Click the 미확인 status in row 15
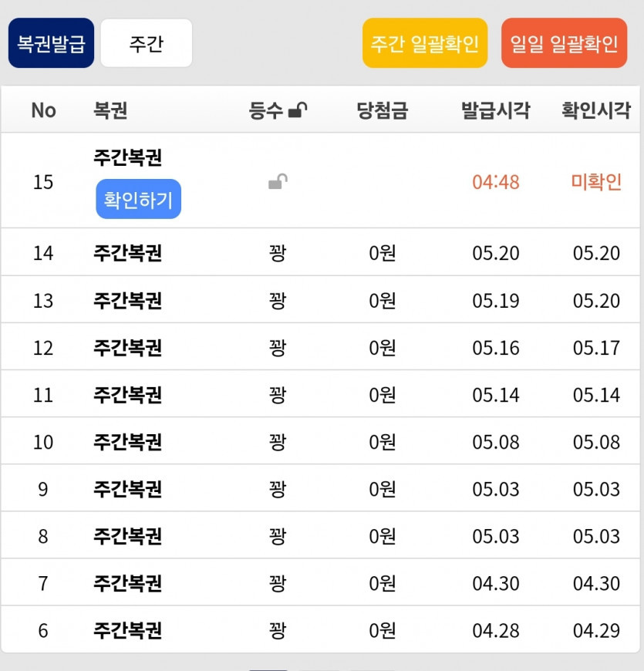 (596, 182)
